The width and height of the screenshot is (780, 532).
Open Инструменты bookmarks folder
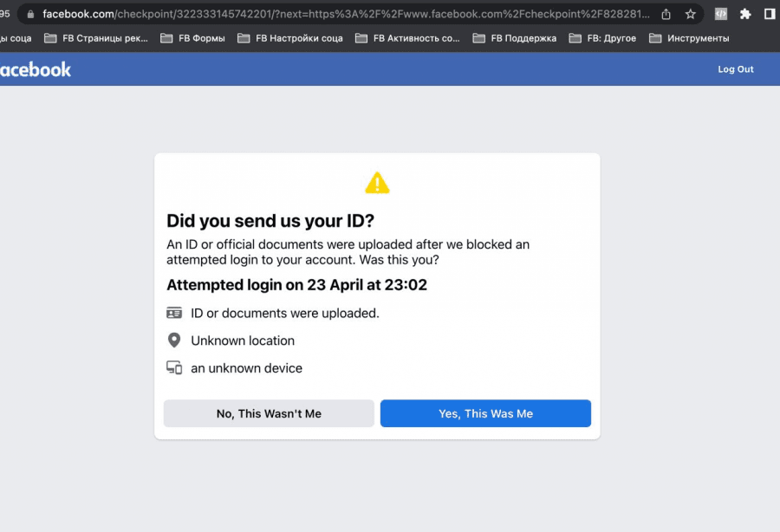(689, 38)
